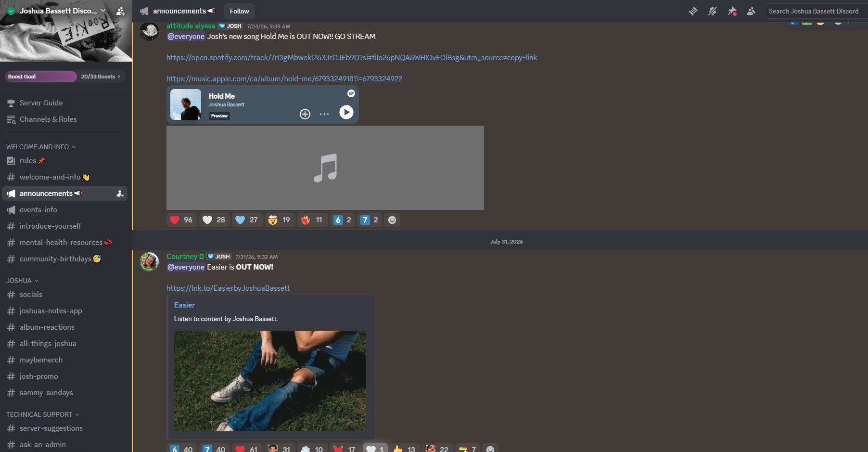Open the all-things-joshua channel

[65, 344]
